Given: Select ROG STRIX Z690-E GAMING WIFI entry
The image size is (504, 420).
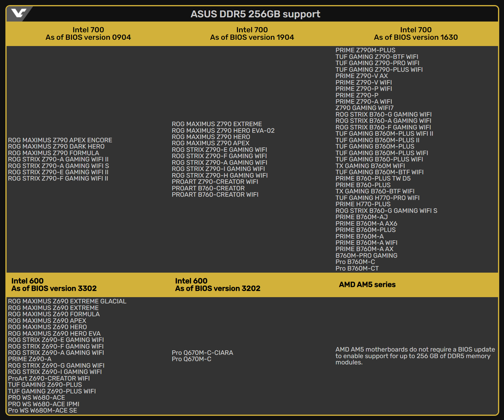Looking at the screenshot, I should 56,340.
